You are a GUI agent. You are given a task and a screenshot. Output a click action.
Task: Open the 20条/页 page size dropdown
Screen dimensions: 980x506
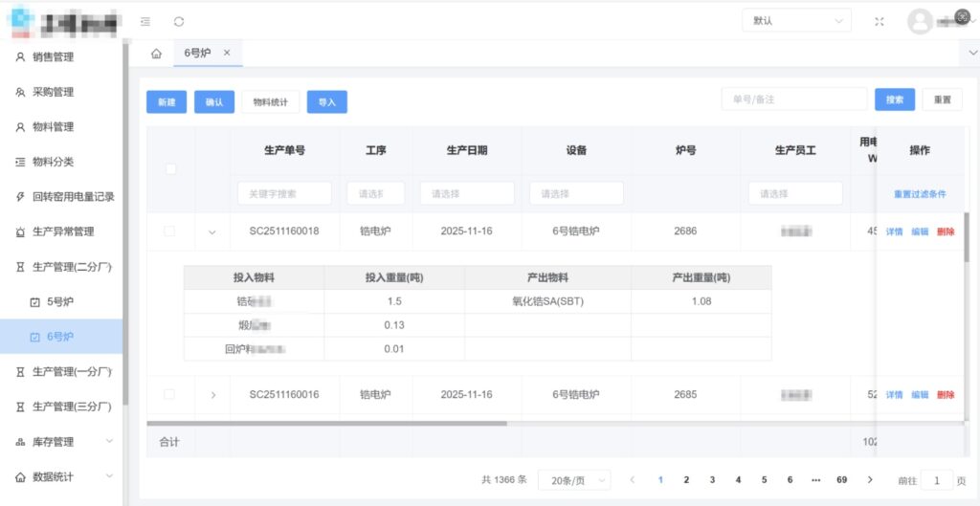[574, 480]
